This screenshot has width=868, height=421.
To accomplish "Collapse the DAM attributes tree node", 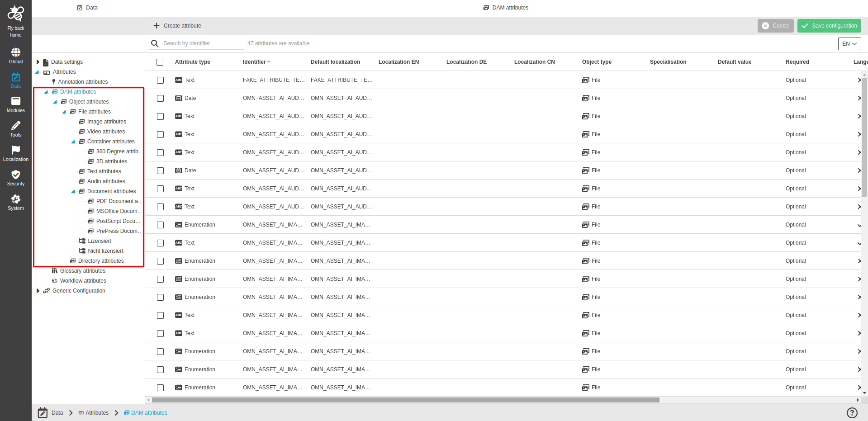I will coord(45,91).
